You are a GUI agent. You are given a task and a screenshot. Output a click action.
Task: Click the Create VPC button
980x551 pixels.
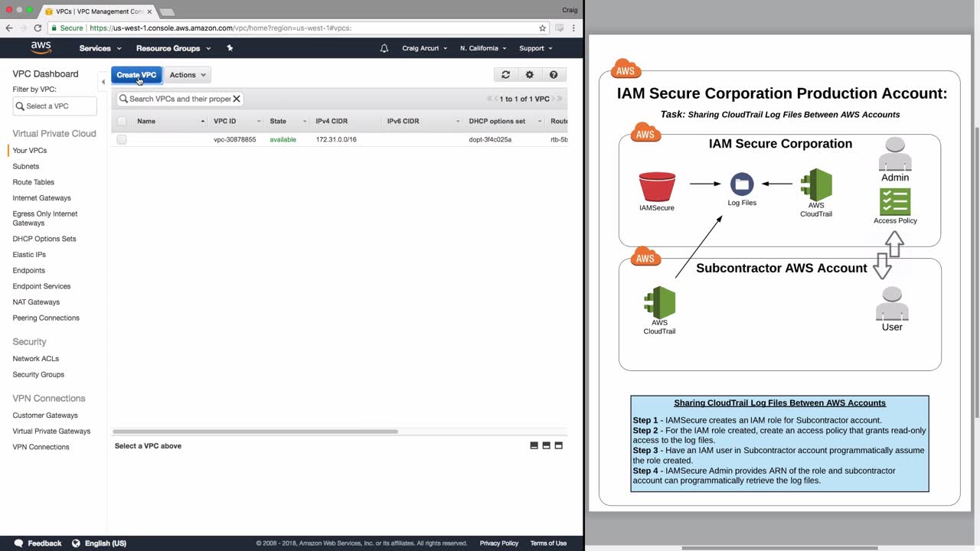[136, 75]
